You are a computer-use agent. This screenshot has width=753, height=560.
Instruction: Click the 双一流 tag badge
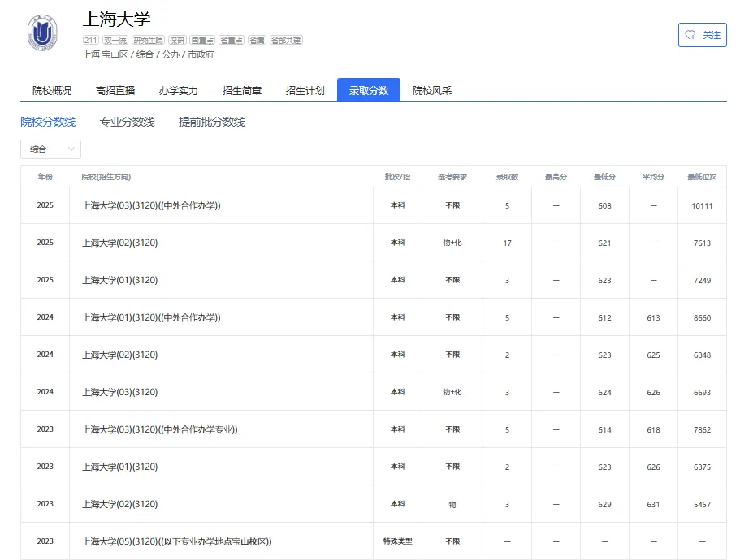pos(115,41)
